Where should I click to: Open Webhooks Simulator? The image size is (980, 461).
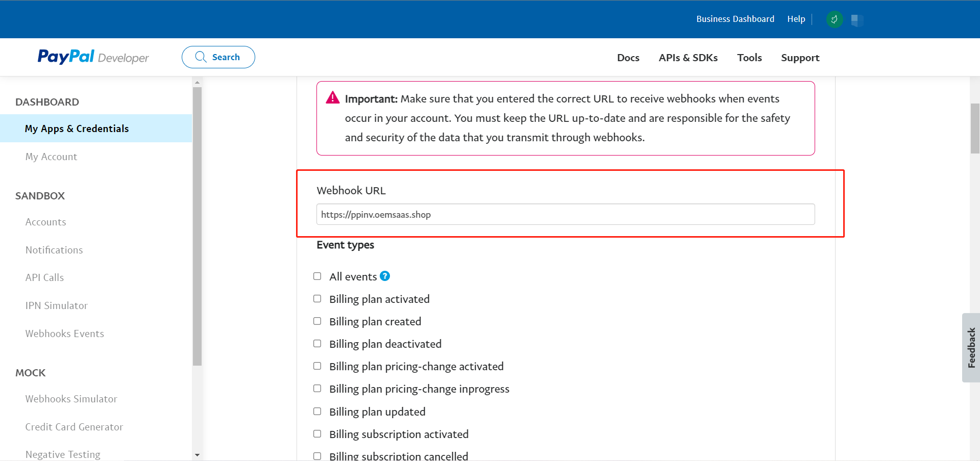click(71, 399)
